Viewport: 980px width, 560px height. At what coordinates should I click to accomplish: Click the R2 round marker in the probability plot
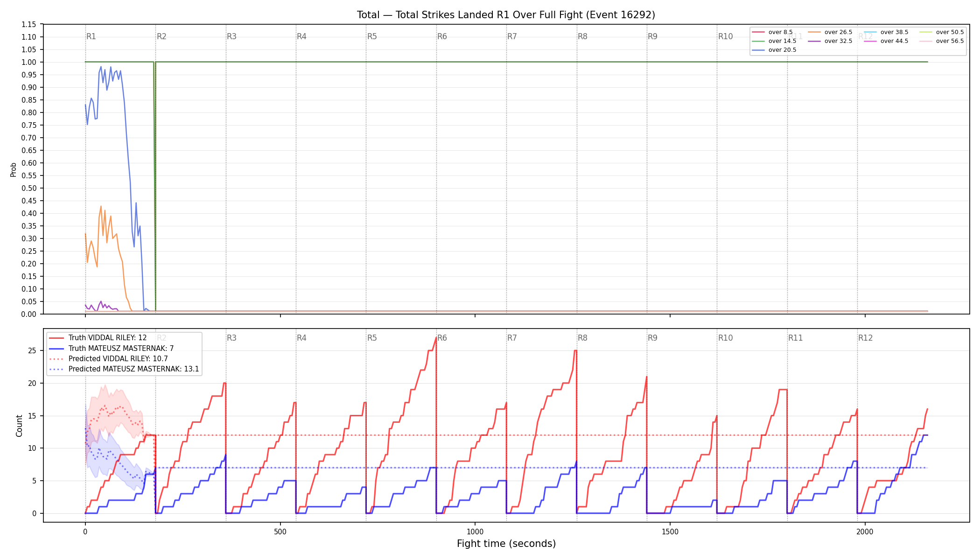[161, 36]
